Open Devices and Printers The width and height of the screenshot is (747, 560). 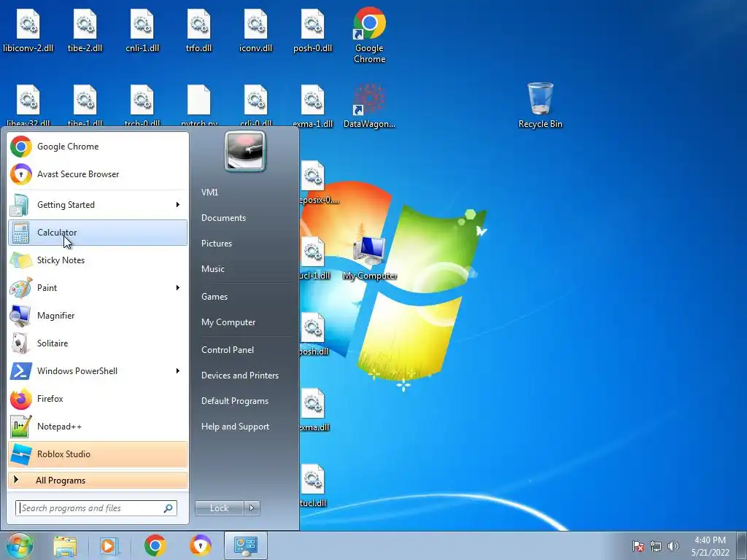point(239,376)
